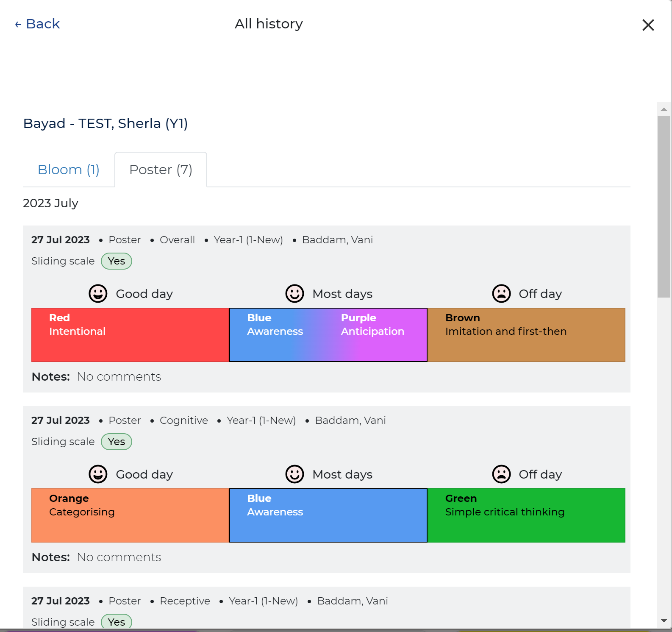Viewport: 672px width, 632px height.
Task: Click the scrollbar down arrow
Action: click(664, 621)
